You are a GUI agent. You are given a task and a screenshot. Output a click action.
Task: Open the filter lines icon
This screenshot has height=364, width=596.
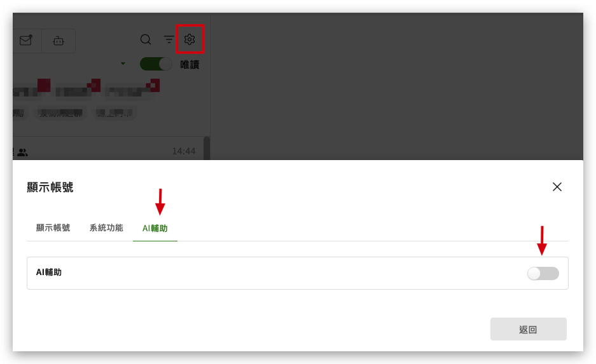coord(169,39)
